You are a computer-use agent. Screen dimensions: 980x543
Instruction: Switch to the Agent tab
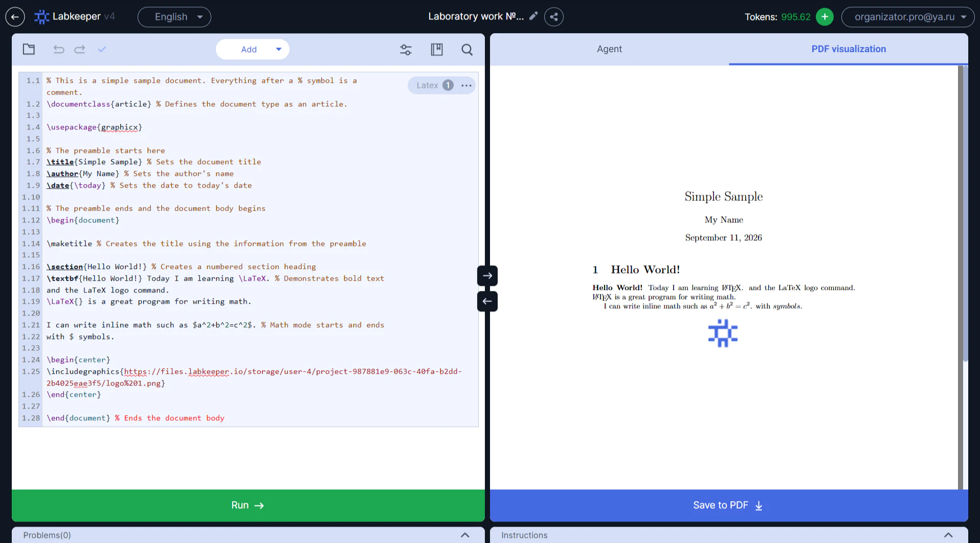[x=609, y=49]
